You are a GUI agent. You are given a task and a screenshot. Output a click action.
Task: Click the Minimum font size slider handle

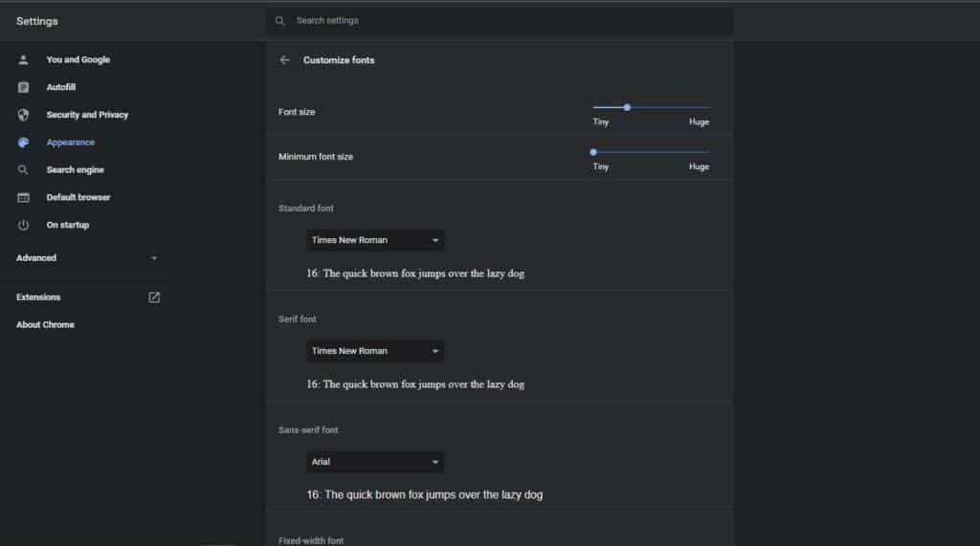point(593,152)
